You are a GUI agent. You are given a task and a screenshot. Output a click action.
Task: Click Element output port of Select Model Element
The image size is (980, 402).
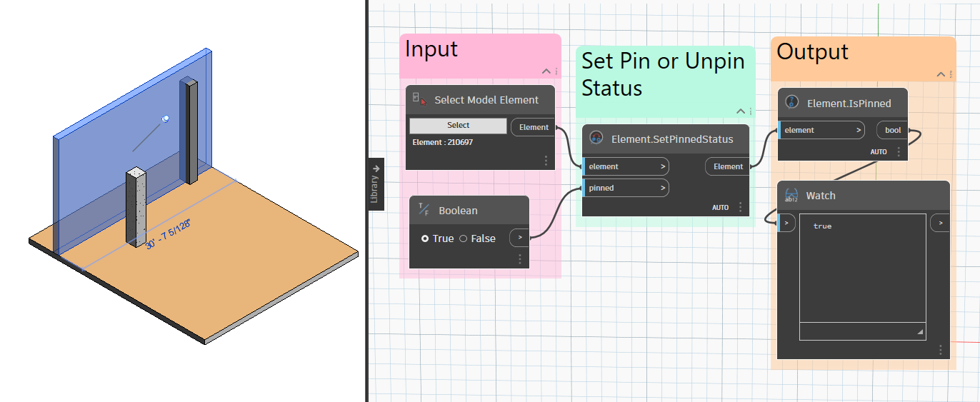(x=533, y=127)
